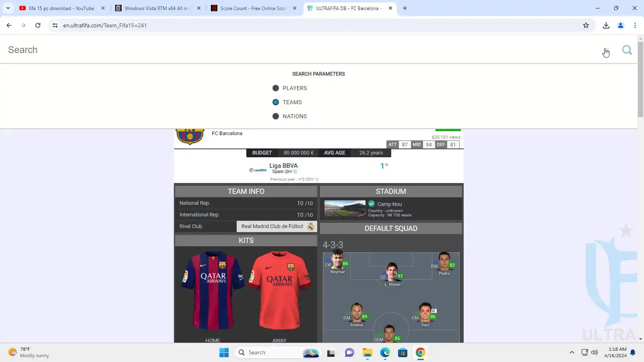Screen dimensions: 644x362
Task: Click the ATT 87 rating box
Action: (399, 145)
